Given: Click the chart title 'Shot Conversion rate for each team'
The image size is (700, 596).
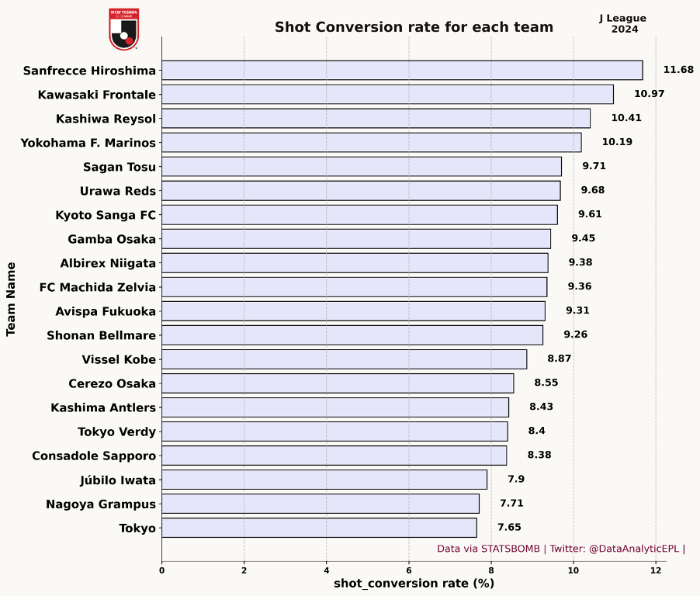Looking at the screenshot, I should click(x=414, y=28).
